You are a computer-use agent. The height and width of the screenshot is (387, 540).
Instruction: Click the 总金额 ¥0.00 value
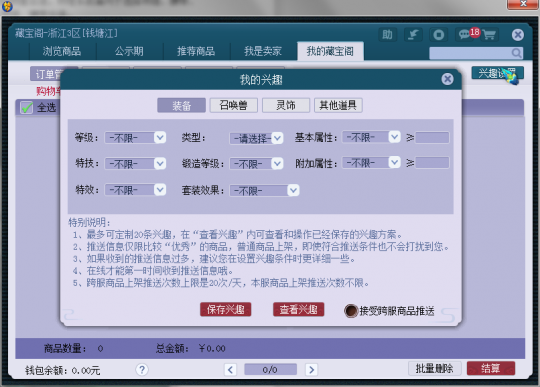(x=212, y=348)
